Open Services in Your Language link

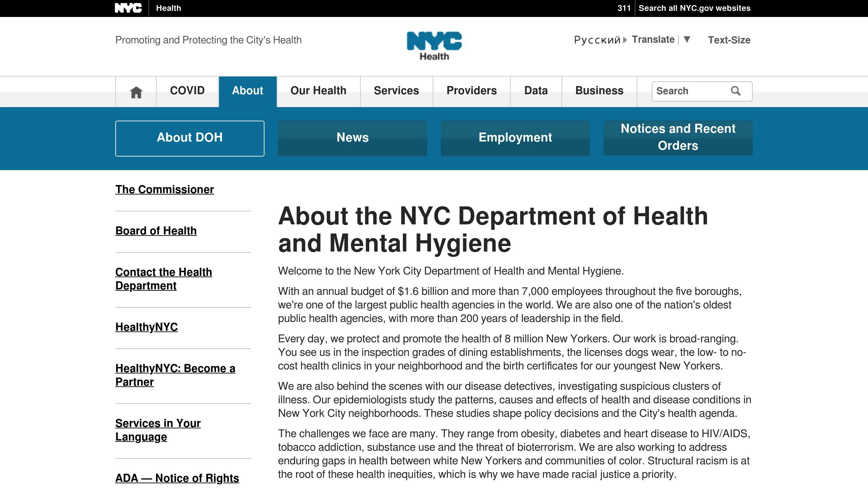[x=158, y=430]
